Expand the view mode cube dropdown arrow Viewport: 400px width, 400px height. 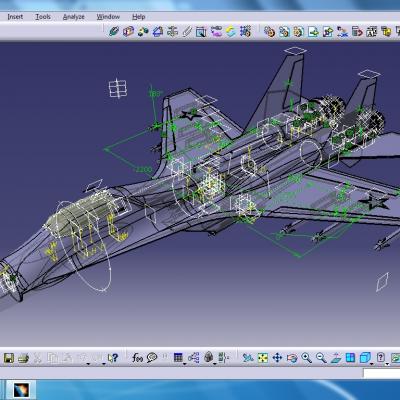(372, 364)
